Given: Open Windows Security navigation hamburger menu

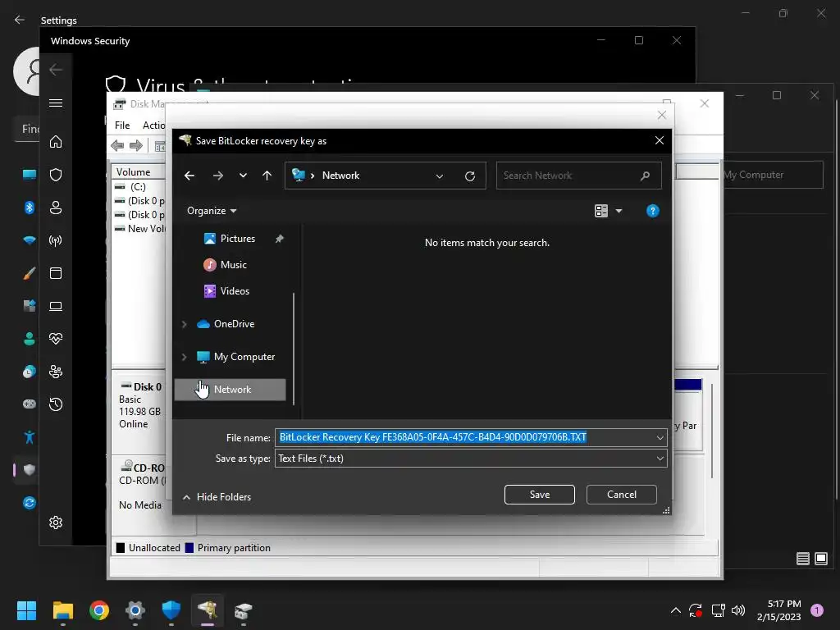Looking at the screenshot, I should click(56, 103).
